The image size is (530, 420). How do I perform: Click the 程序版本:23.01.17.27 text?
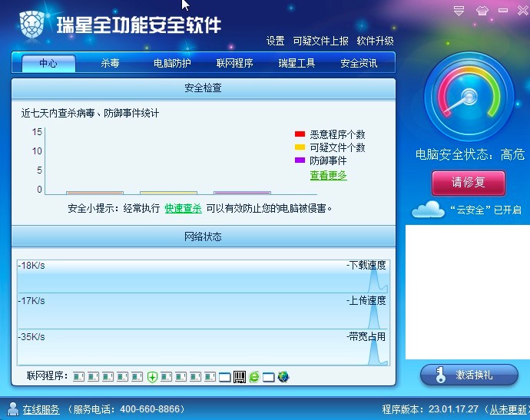pyautogui.click(x=431, y=409)
